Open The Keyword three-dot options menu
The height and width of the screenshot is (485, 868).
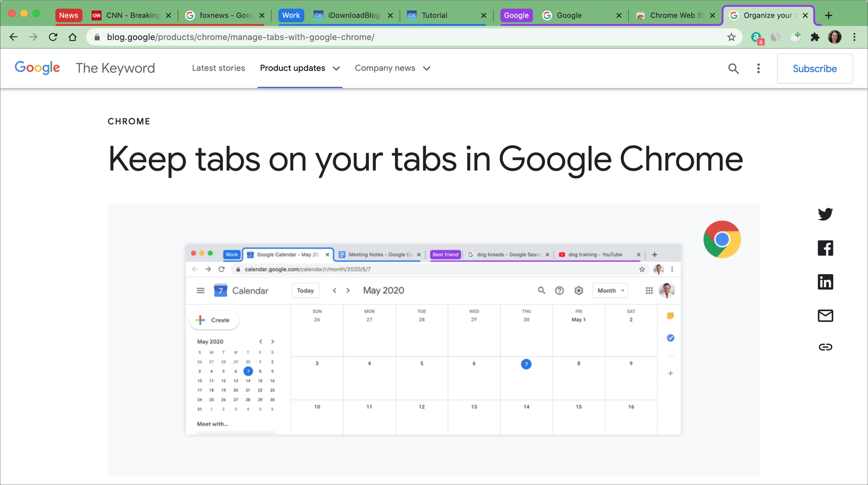click(x=758, y=68)
